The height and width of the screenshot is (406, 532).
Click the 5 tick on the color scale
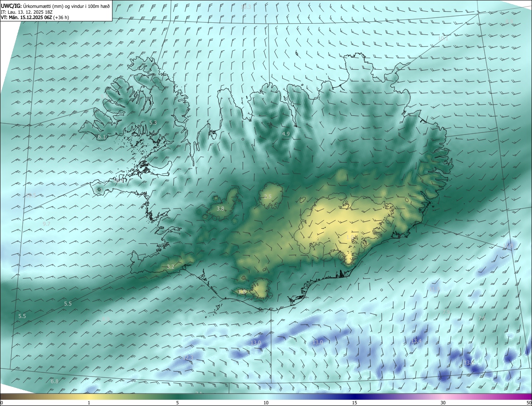(177, 403)
